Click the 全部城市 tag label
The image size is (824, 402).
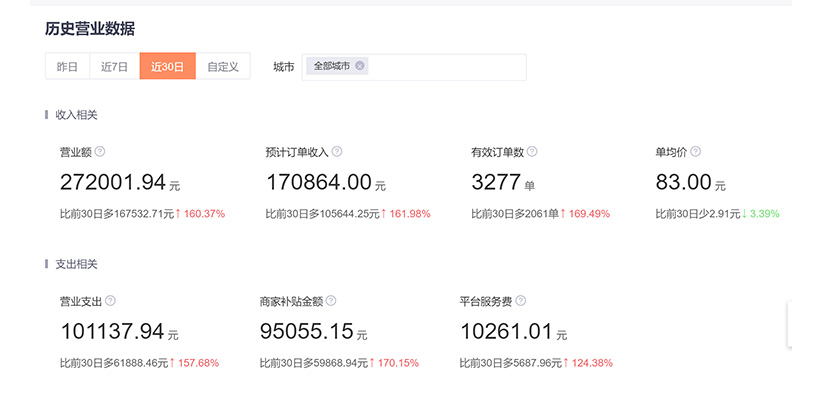[x=331, y=66]
